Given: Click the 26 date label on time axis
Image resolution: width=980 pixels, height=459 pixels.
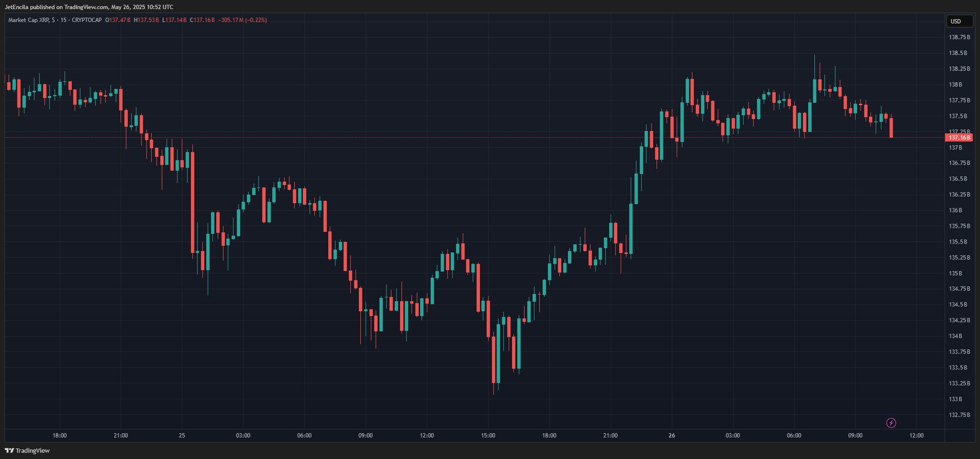Looking at the screenshot, I should (x=672, y=436).
